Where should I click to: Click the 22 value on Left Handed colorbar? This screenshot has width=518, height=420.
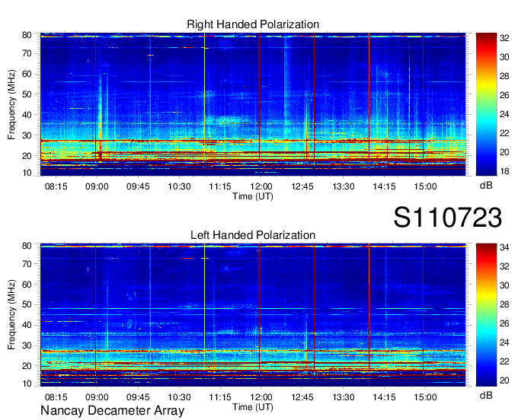tap(504, 361)
